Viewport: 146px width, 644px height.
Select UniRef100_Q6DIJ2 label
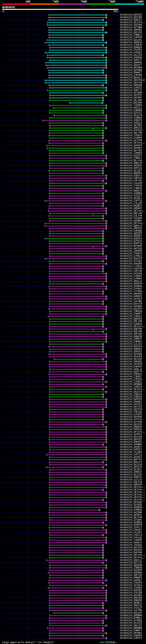pyautogui.click(x=131, y=560)
